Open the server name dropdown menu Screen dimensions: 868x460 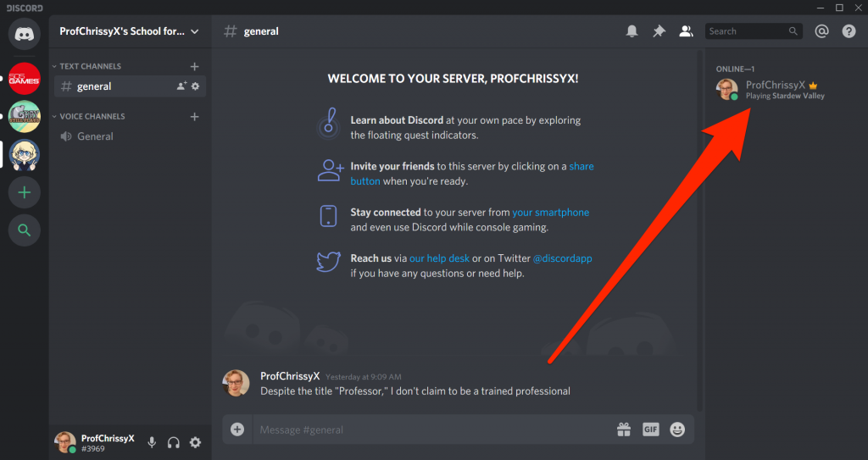click(130, 31)
